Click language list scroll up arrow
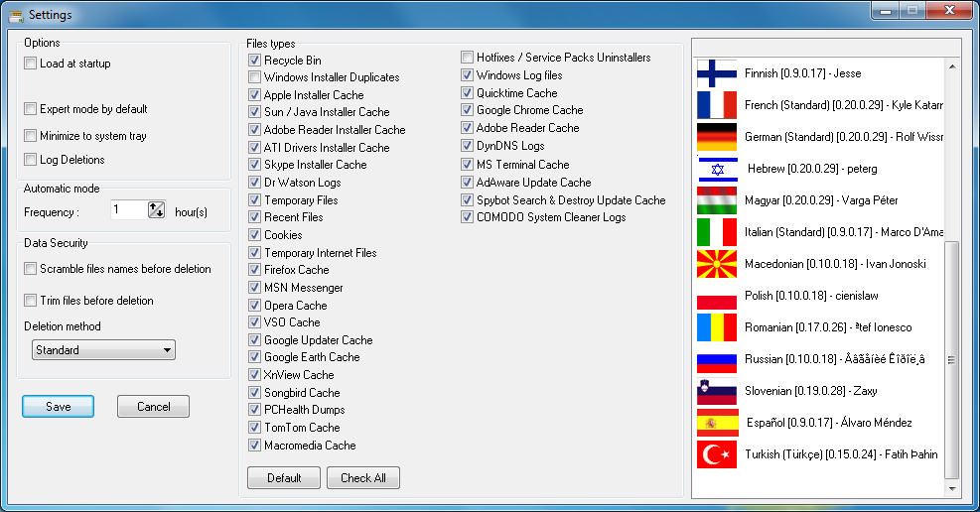This screenshot has width=980, height=512. (x=952, y=66)
